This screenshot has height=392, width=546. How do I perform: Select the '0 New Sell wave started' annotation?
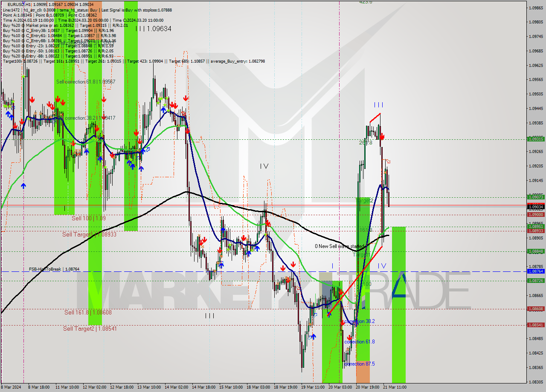340,246
